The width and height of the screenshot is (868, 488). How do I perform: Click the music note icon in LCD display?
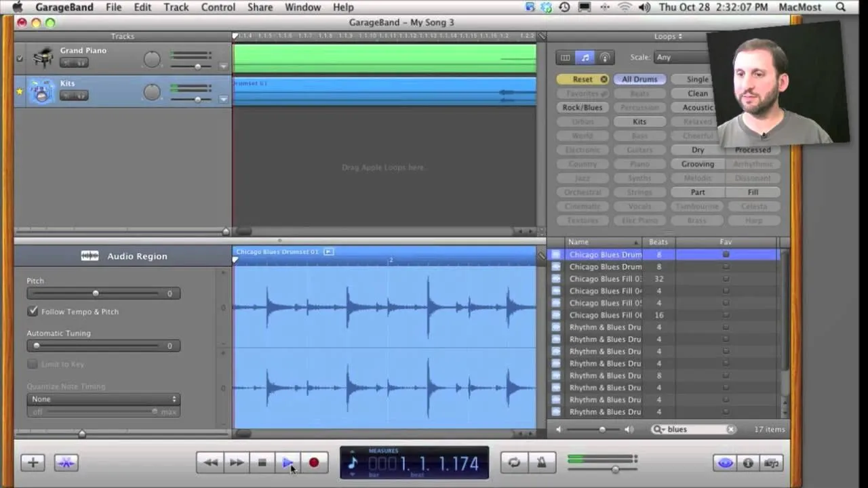click(353, 463)
